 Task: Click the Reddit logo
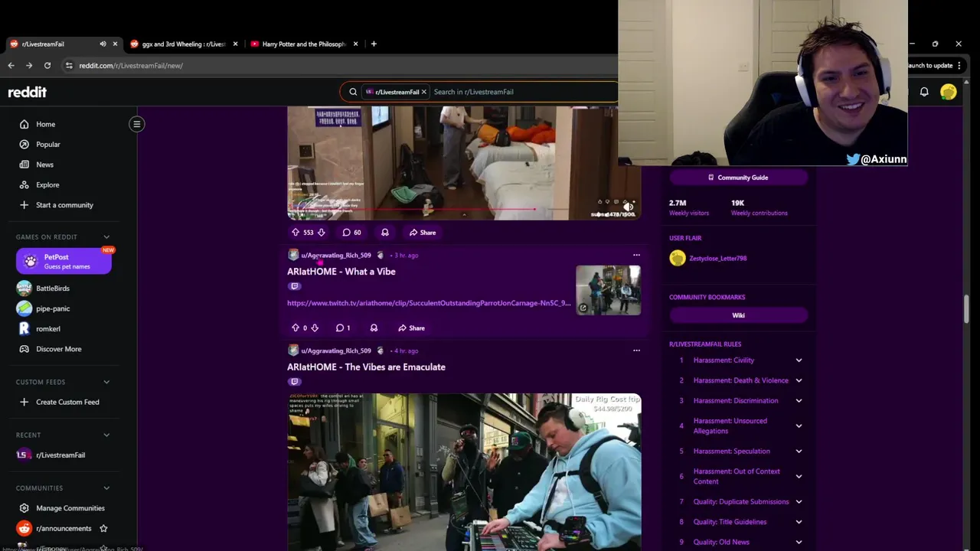coord(27,92)
